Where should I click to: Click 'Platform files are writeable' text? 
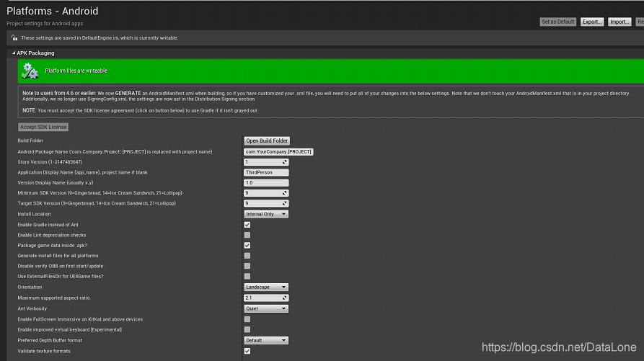point(76,71)
